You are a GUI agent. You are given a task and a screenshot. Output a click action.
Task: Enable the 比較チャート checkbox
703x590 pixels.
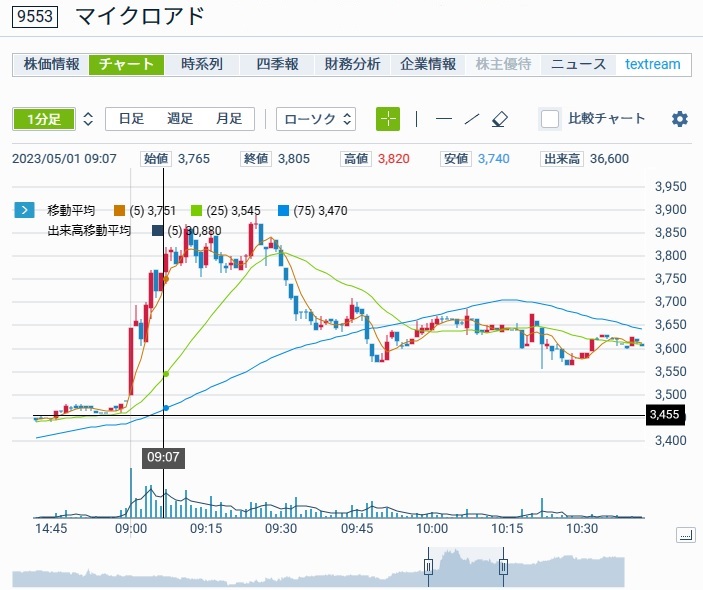[550, 119]
